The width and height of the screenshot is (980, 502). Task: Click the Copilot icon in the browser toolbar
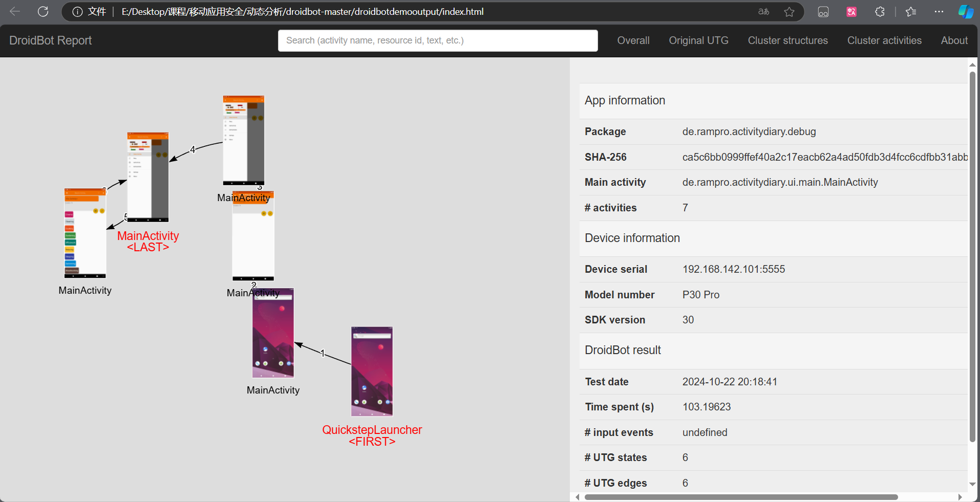[965, 12]
